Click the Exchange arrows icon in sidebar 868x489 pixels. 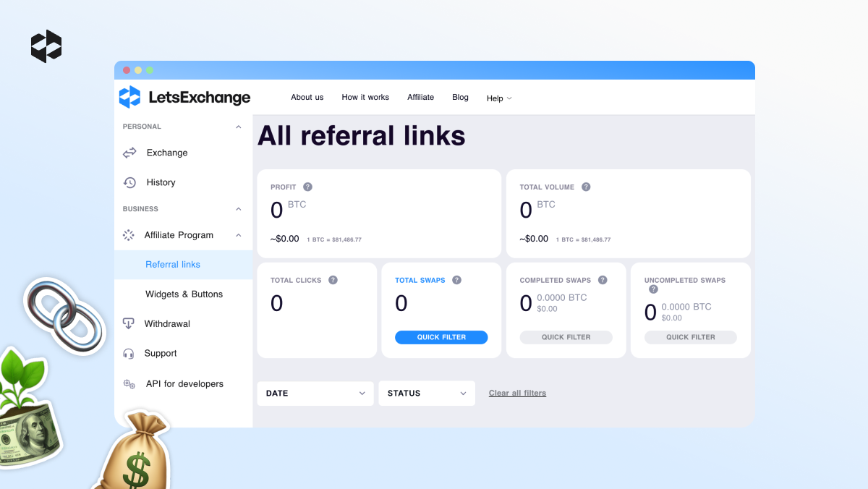click(129, 153)
